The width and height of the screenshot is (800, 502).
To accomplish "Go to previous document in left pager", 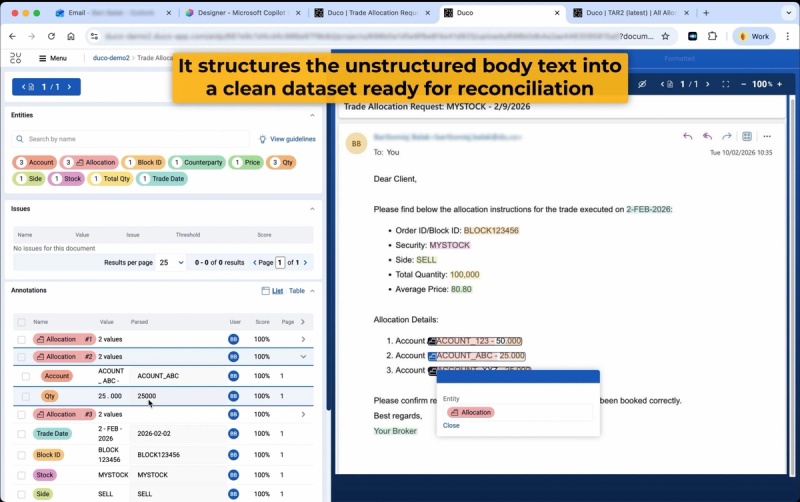I will click(23, 87).
